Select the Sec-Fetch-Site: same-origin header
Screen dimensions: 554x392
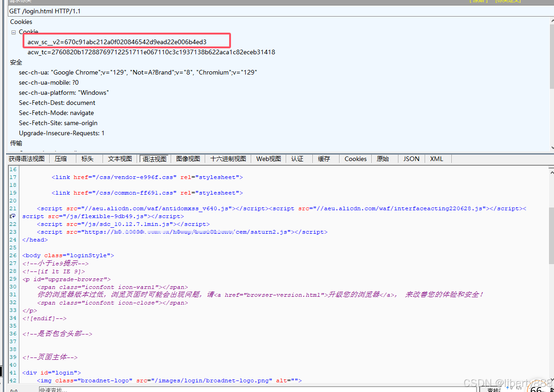(x=58, y=123)
